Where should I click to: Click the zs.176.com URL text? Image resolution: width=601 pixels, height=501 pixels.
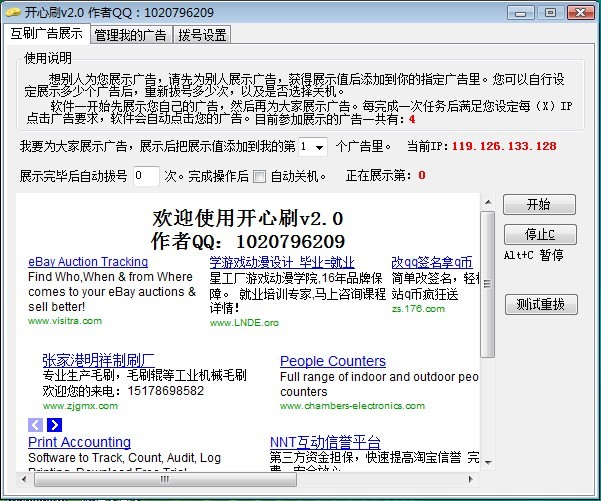418,309
